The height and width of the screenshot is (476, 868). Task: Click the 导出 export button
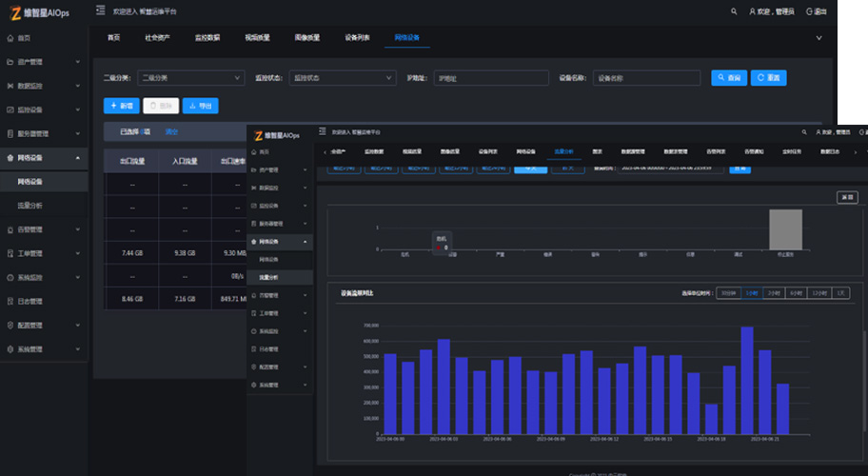point(200,106)
